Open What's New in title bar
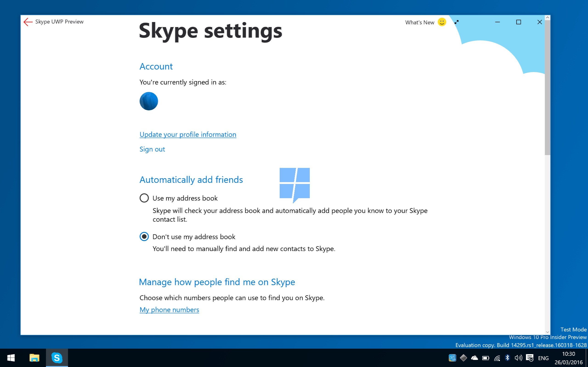The height and width of the screenshot is (367, 588). [x=419, y=22]
